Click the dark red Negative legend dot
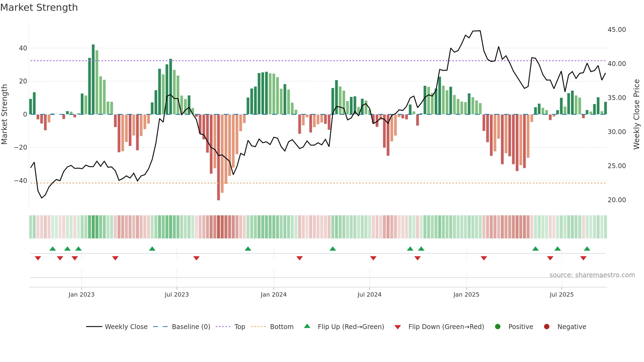This screenshot has height=362, width=644. click(x=547, y=327)
